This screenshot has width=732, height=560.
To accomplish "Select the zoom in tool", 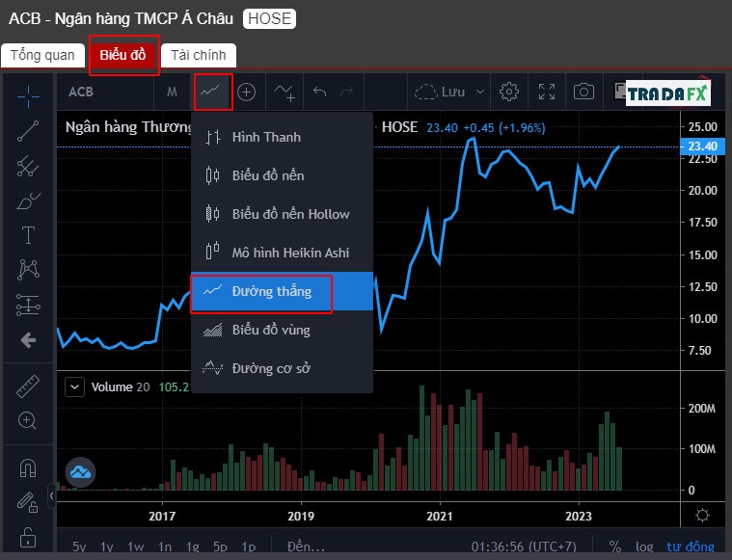I will (x=27, y=421).
